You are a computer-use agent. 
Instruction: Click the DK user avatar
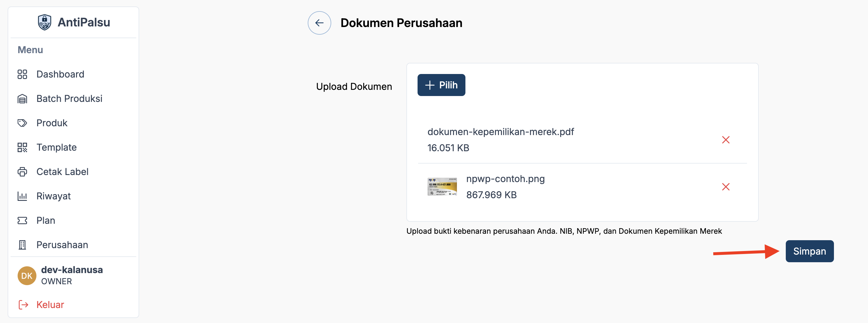pyautogui.click(x=27, y=275)
